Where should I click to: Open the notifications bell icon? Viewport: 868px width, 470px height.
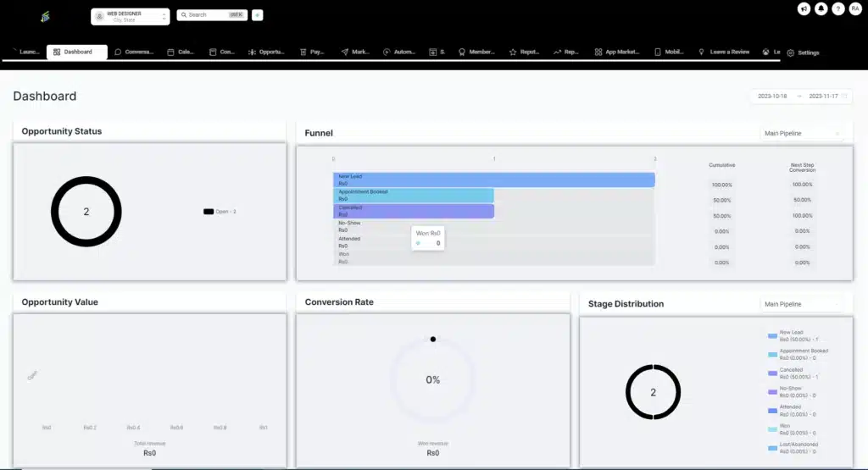pyautogui.click(x=821, y=8)
